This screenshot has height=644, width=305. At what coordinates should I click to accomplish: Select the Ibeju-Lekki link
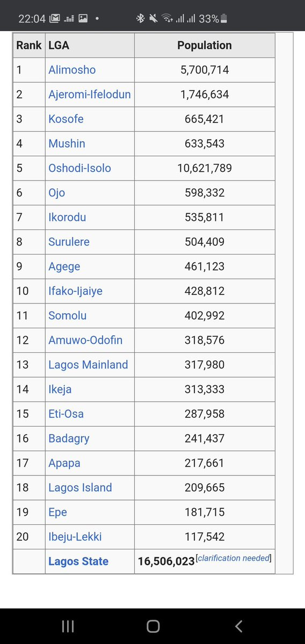[75, 537]
